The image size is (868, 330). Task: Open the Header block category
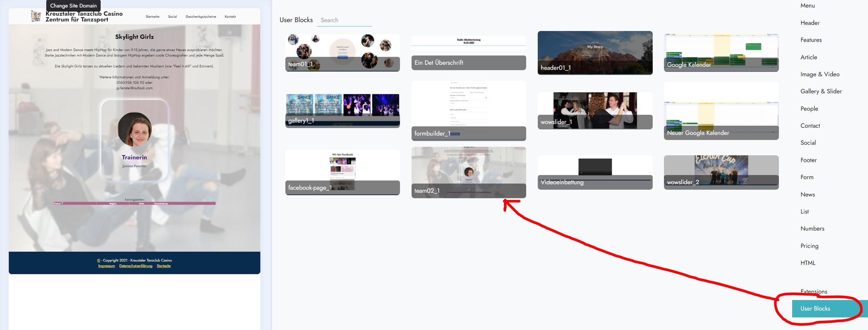click(810, 23)
